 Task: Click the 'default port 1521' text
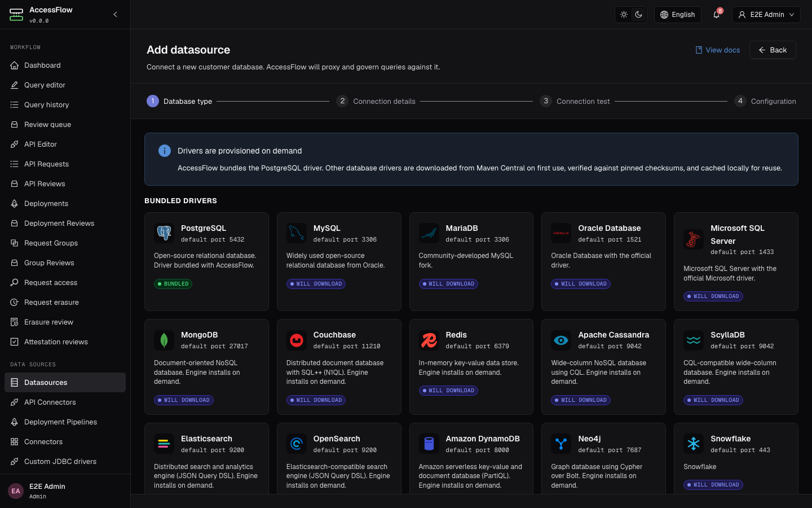click(x=610, y=240)
